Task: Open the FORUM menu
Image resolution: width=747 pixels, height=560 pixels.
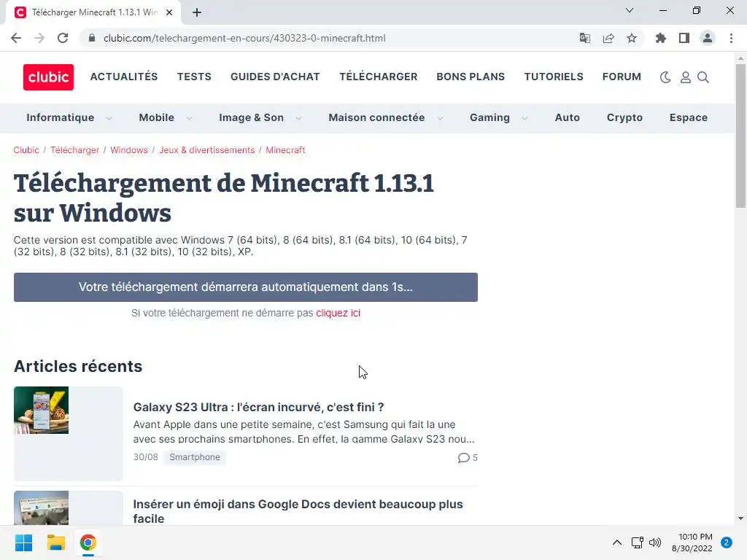Action: (622, 77)
